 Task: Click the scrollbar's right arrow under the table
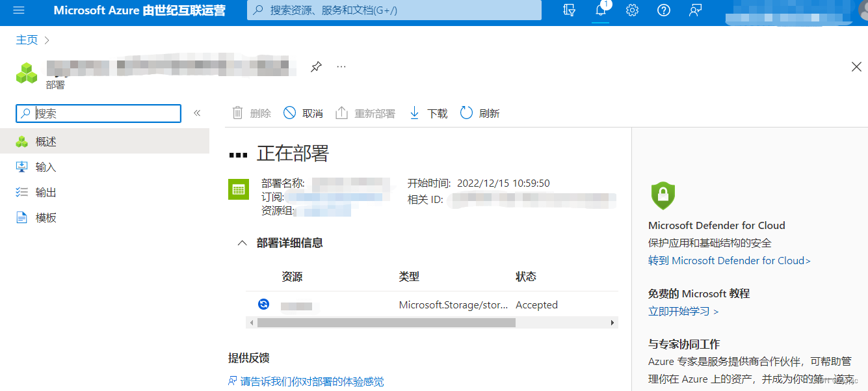(612, 323)
